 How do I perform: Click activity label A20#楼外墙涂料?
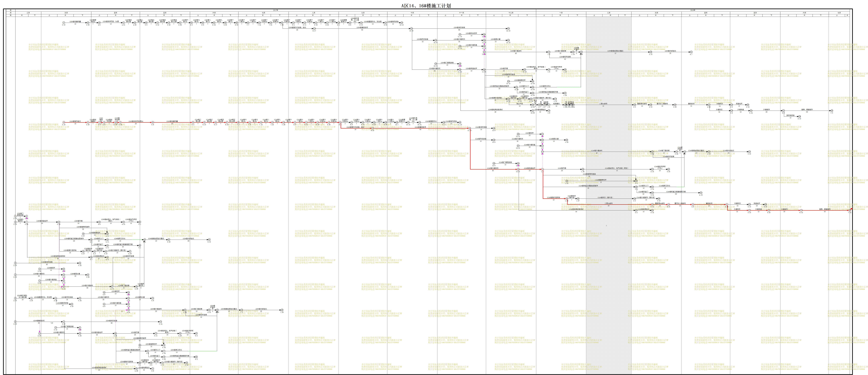tap(156, 309)
